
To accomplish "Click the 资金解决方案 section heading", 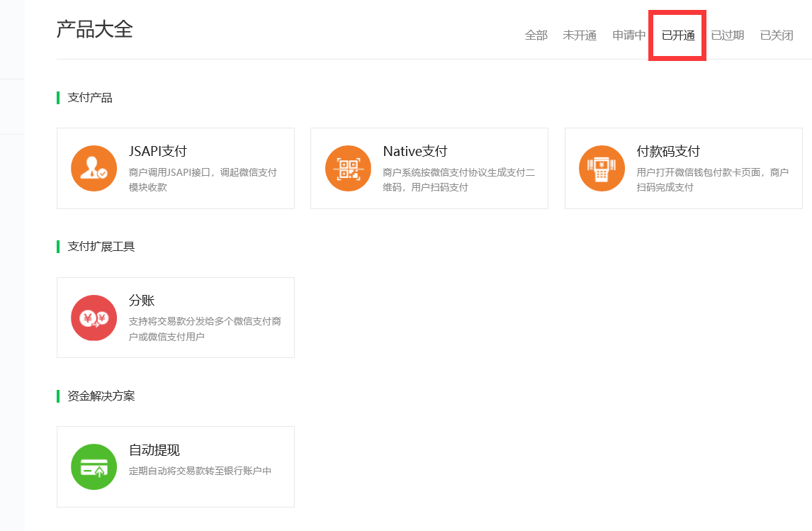I will point(101,396).
